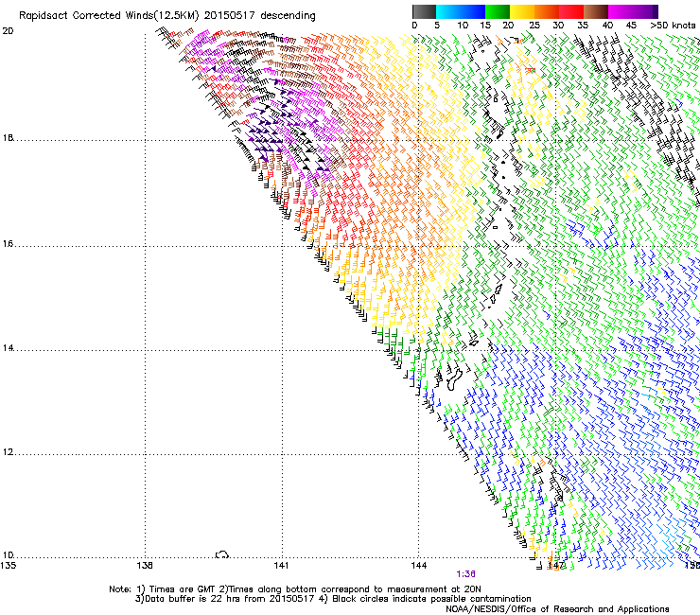Click latitude label '20' on the left axis
Image resolution: width=700 pixels, height=615 pixels.
point(8,31)
